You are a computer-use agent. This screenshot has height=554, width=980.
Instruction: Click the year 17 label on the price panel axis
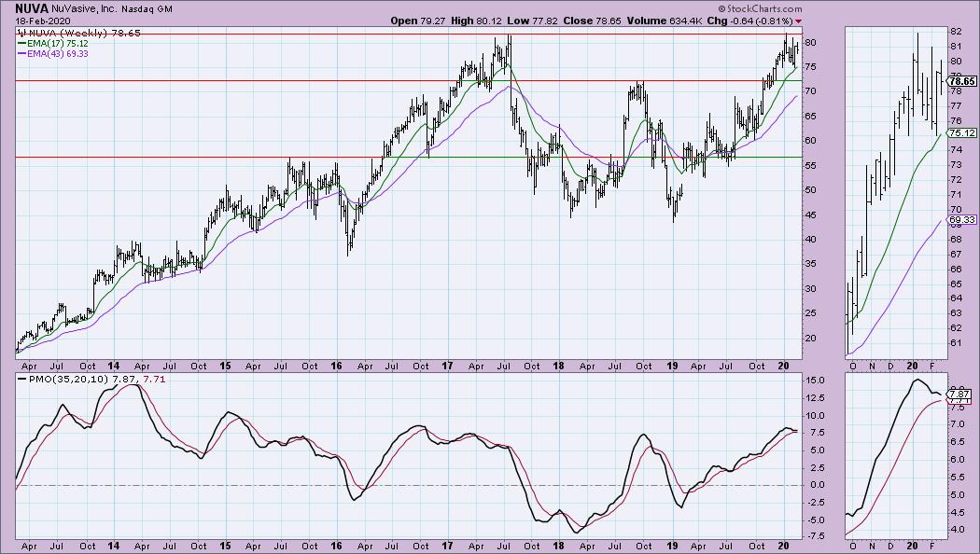(x=447, y=367)
